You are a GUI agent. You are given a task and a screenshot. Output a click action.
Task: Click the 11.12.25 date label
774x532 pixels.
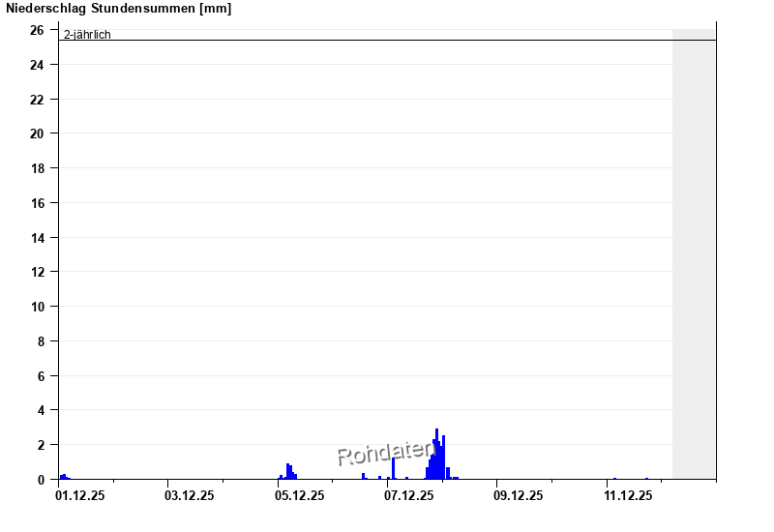pyautogui.click(x=627, y=496)
